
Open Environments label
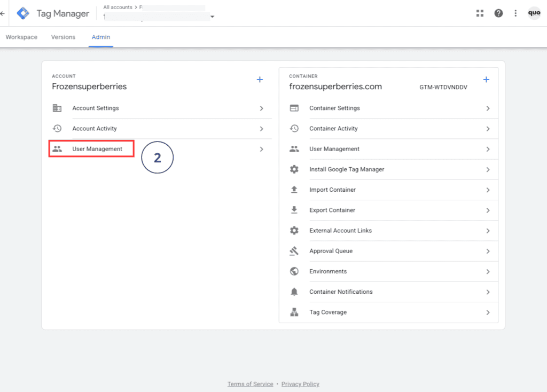point(328,271)
